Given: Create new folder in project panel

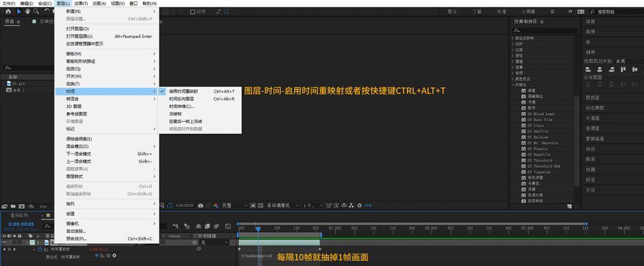Looking at the screenshot, I should pos(13,206).
